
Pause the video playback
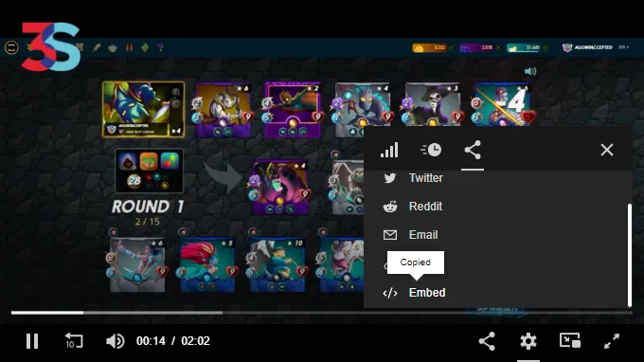[x=32, y=340]
